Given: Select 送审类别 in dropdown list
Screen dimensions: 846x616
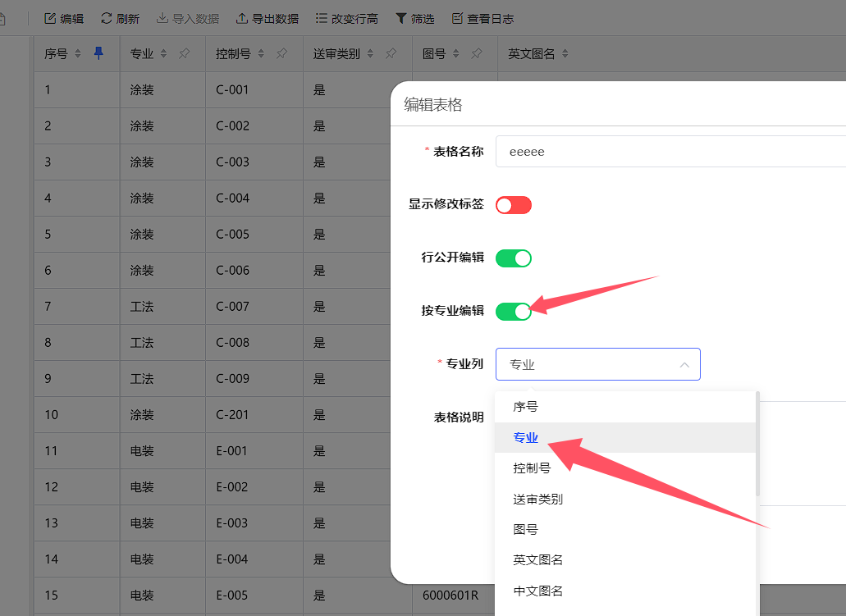Looking at the screenshot, I should (624, 499).
